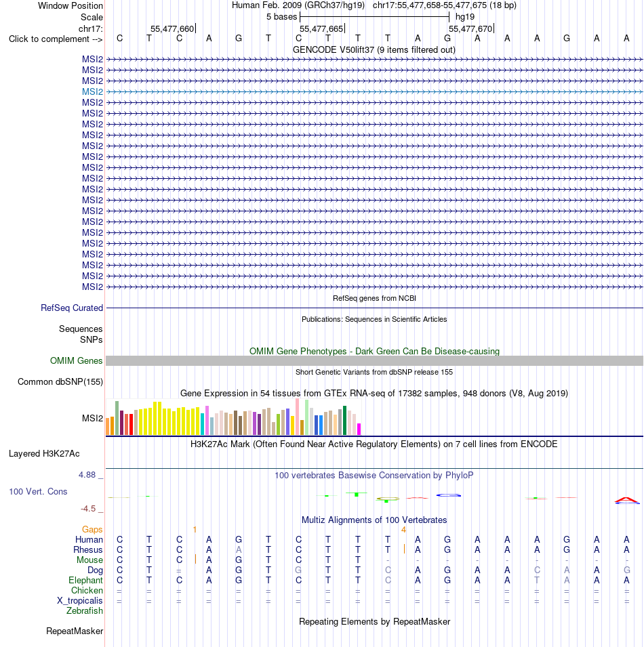Click the 'Click to complement -->' label
The width and height of the screenshot is (644, 647).
coord(56,39)
